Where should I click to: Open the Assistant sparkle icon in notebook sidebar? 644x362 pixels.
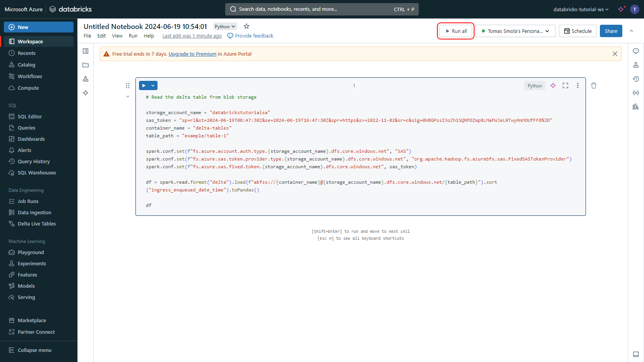point(86,93)
